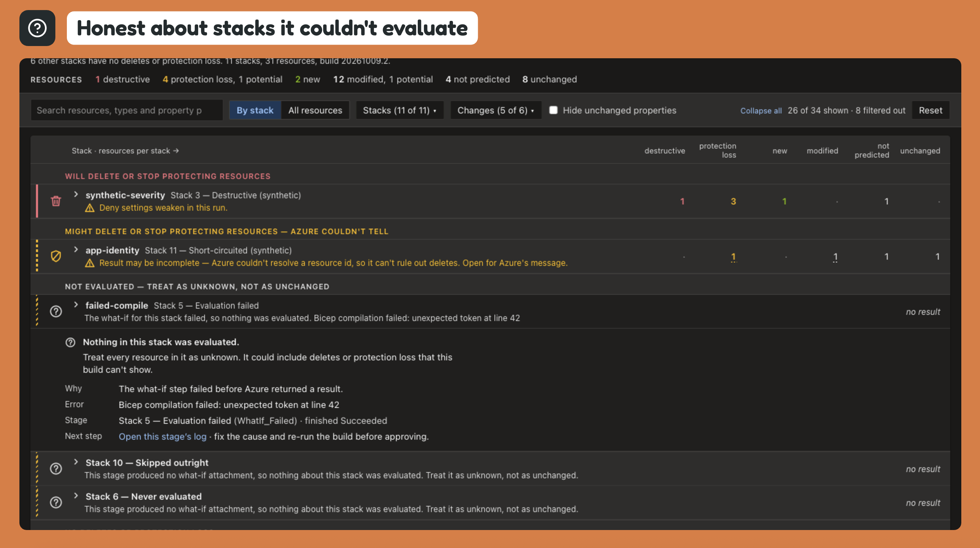Click destructive count 1 for synthetic-severity
Screen dimensions: 980x548
click(x=682, y=201)
